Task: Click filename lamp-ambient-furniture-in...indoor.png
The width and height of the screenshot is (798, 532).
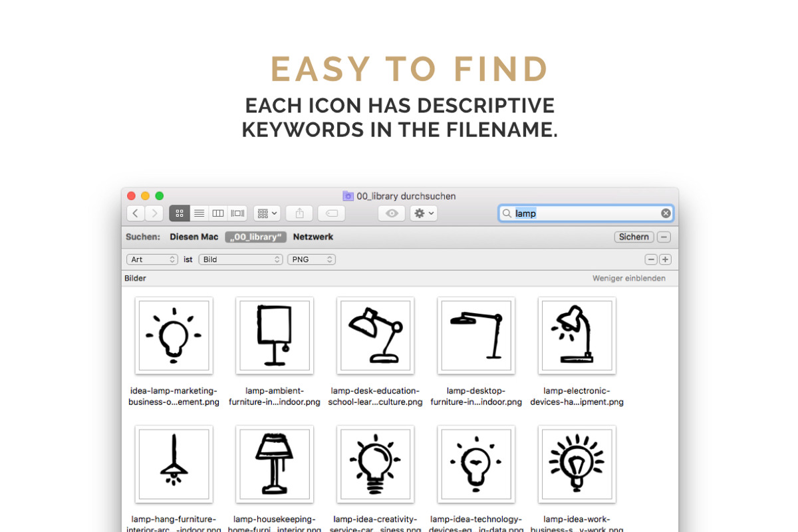Action: 275,396
